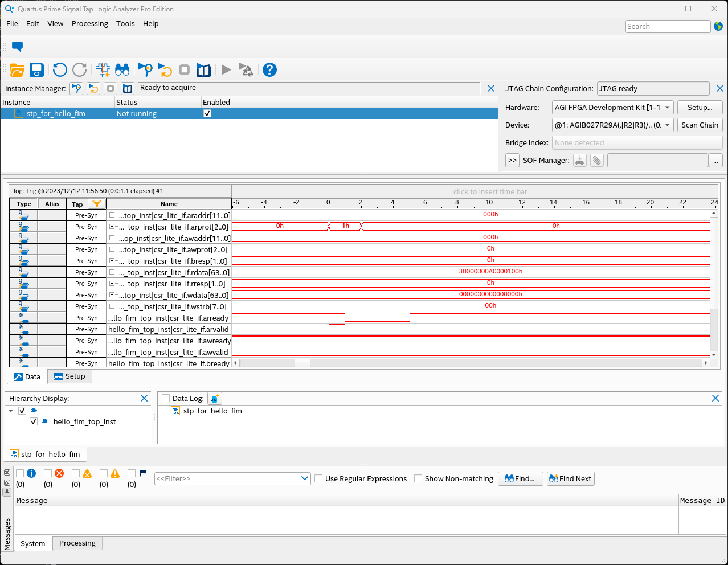The width and height of the screenshot is (728, 565).
Task: Click the blue Help question mark icon
Action: (269, 70)
